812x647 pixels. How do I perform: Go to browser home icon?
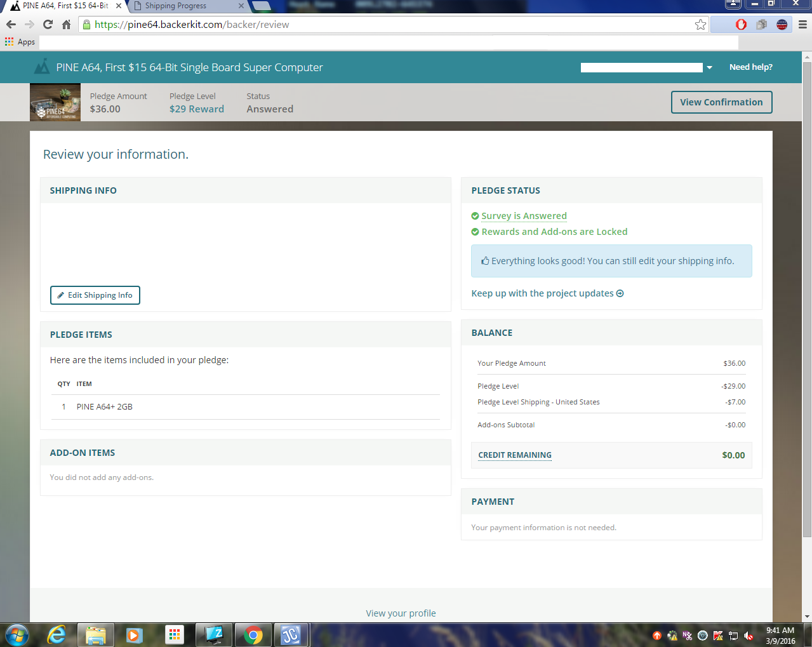click(66, 25)
